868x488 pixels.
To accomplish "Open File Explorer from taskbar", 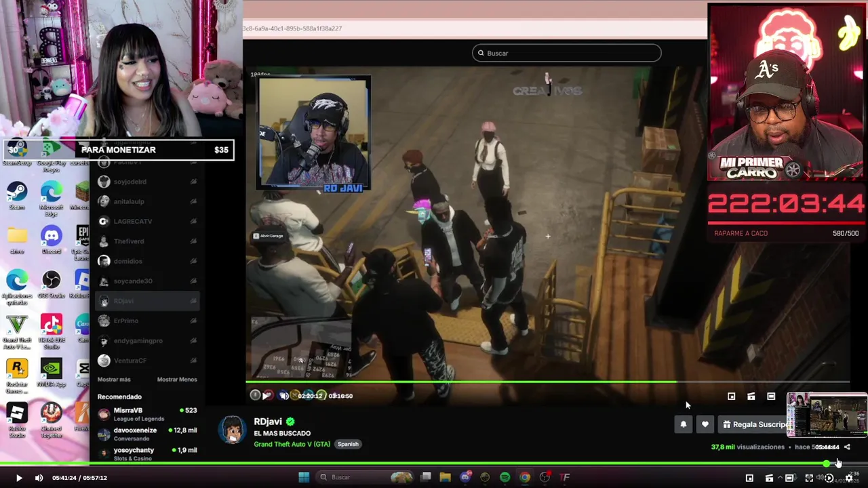I will coord(445,477).
